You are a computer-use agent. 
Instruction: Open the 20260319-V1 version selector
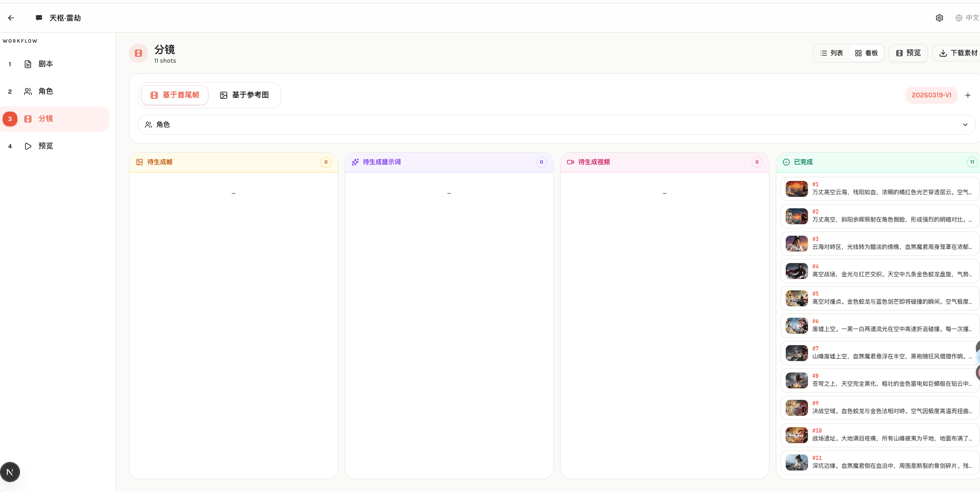click(931, 95)
